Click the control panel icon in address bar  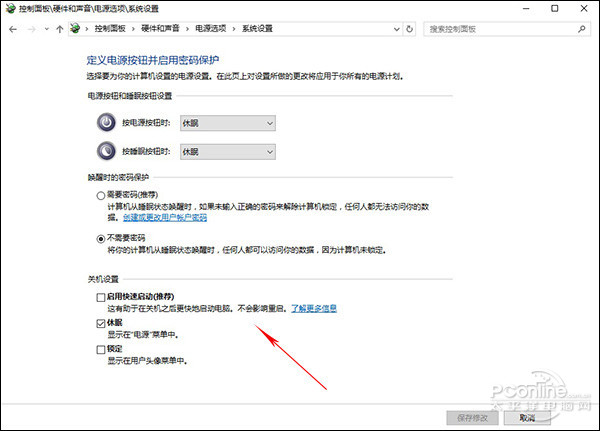point(75,28)
